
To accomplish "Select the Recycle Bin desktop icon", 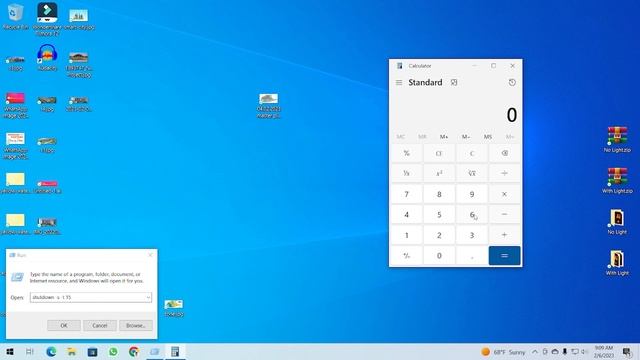I will tap(16, 16).
